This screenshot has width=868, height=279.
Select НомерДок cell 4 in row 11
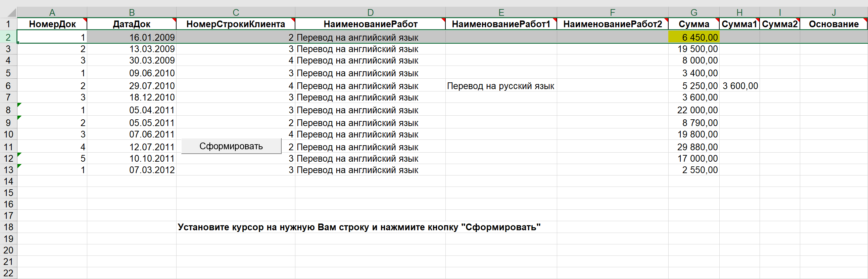52,147
